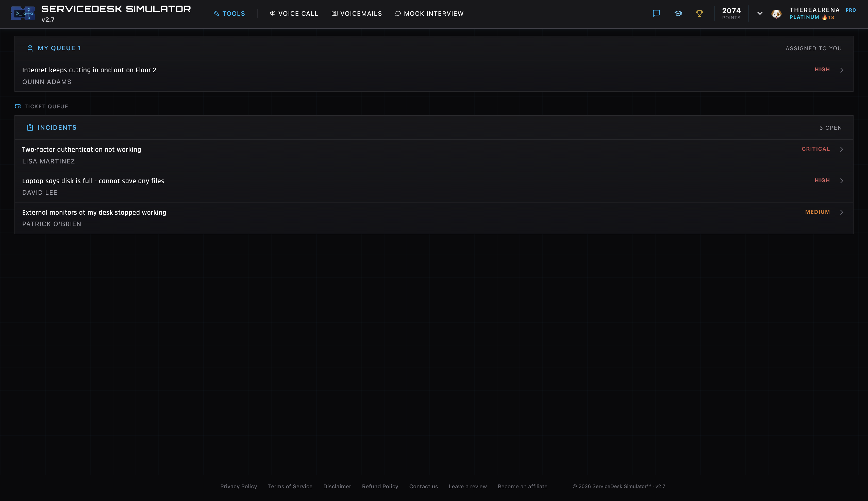Open the Privacy Policy link

(238, 486)
